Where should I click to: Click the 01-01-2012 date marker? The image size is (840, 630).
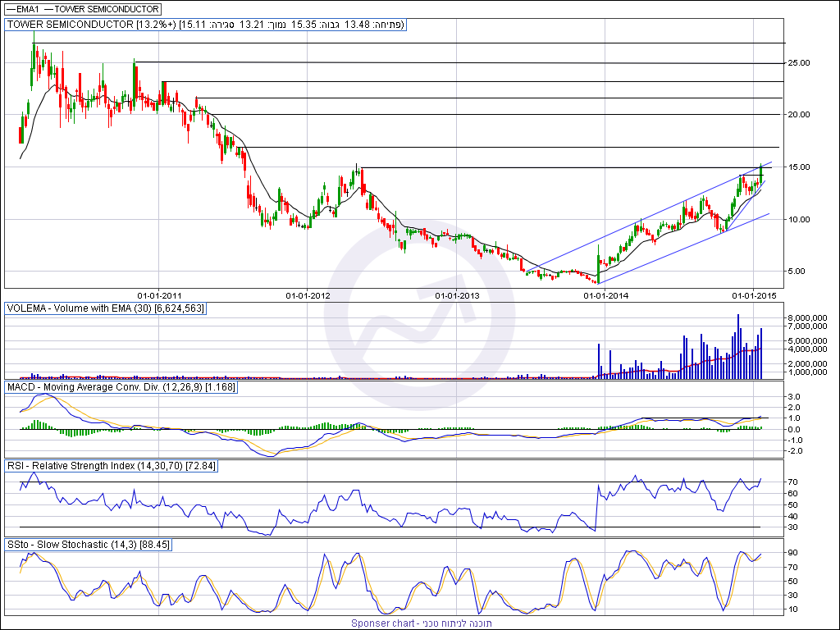(308, 294)
